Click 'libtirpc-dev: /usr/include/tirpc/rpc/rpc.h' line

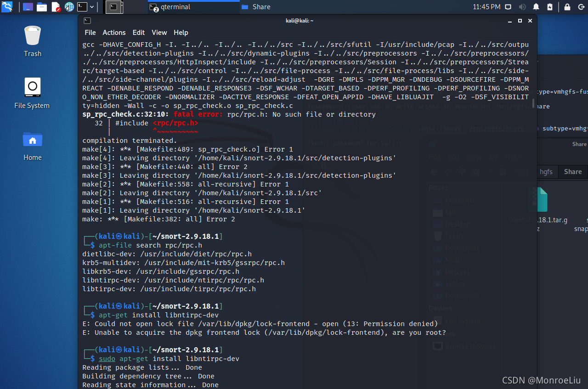click(x=169, y=289)
